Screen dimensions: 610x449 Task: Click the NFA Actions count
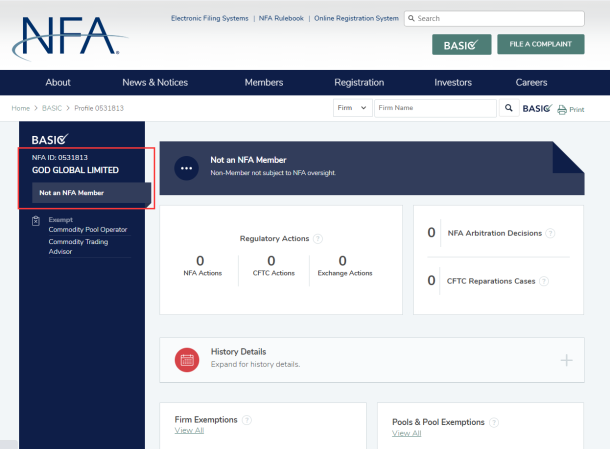coord(200,260)
